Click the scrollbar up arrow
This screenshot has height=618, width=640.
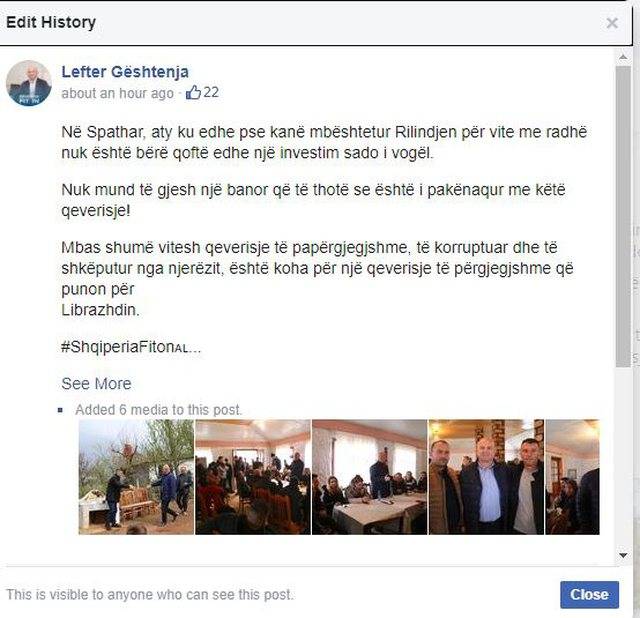click(623, 57)
